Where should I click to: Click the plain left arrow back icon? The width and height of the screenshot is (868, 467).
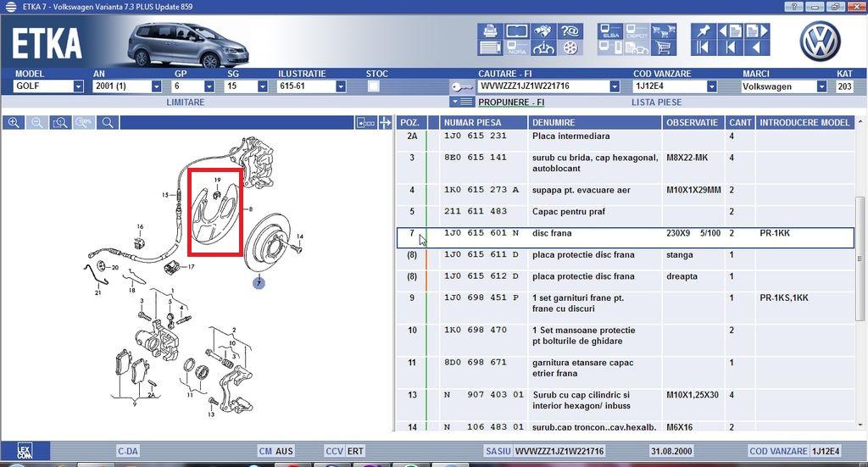click(x=757, y=47)
